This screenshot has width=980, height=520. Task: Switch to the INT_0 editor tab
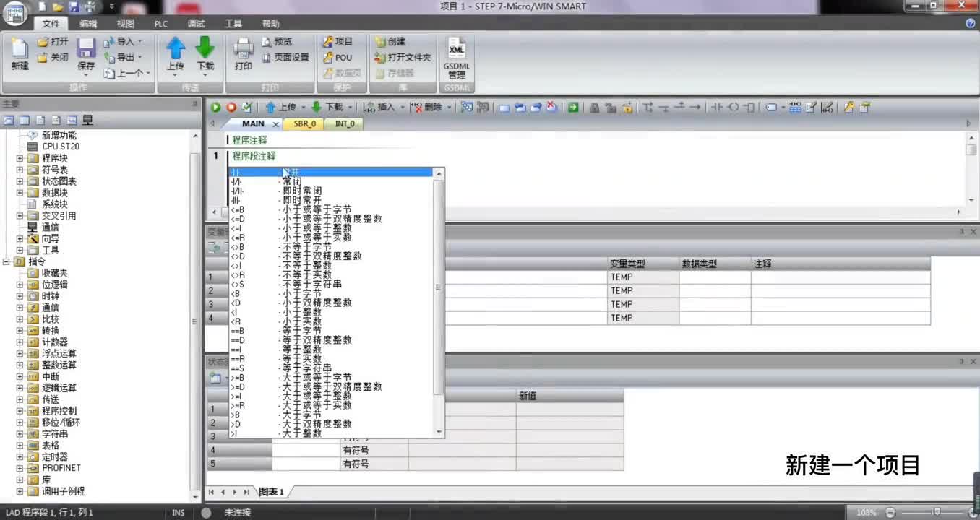pyautogui.click(x=345, y=123)
